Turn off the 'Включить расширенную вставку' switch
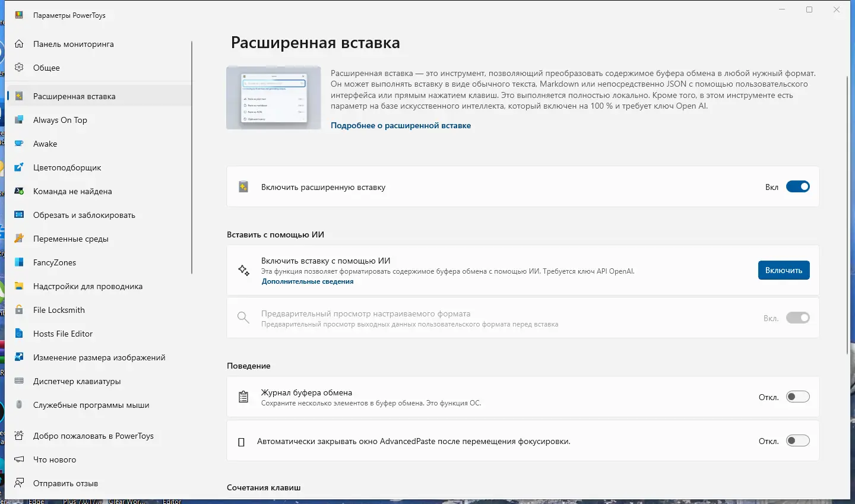 (x=798, y=187)
